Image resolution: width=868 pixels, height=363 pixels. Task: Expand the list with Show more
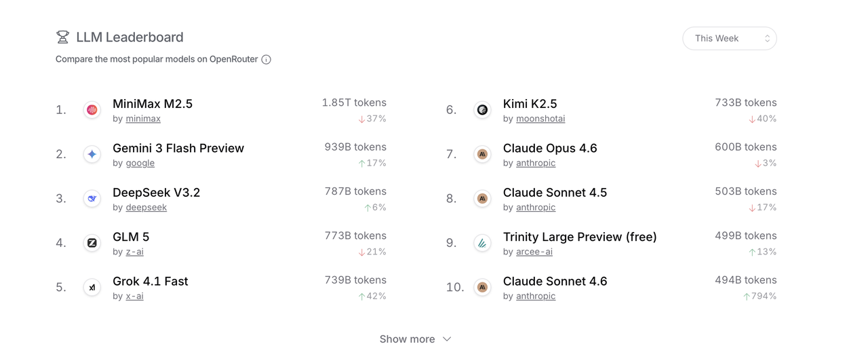tap(408, 339)
